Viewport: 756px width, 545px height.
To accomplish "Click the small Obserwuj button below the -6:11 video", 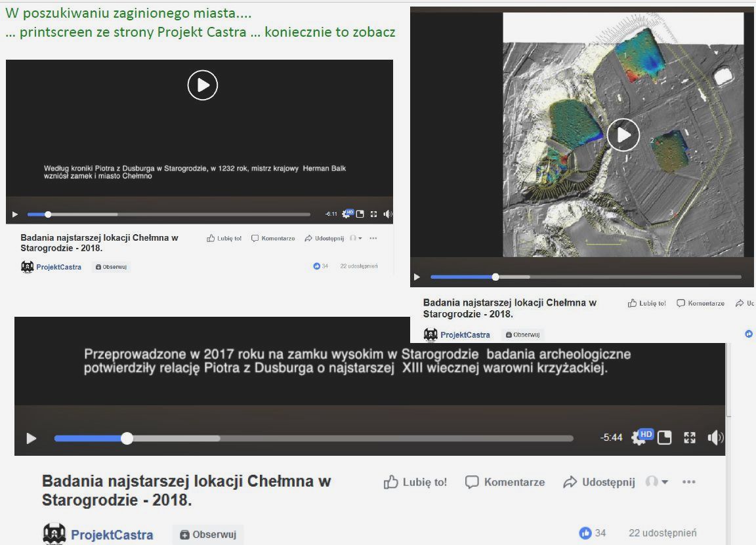I will point(112,267).
